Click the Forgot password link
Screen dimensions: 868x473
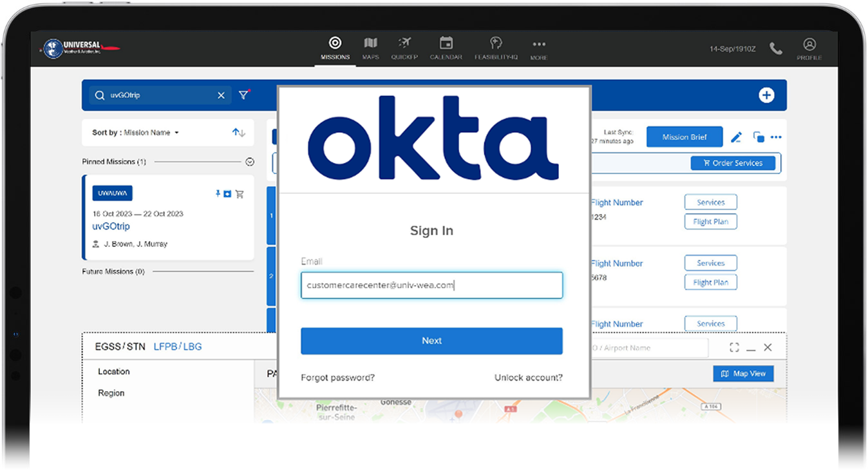coord(337,378)
